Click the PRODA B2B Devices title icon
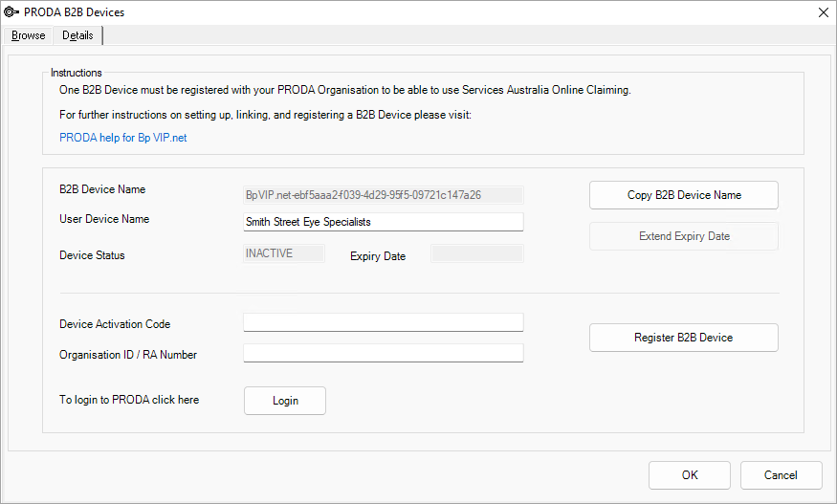Screen dimensions: 837x504 pyautogui.click(x=11, y=11)
